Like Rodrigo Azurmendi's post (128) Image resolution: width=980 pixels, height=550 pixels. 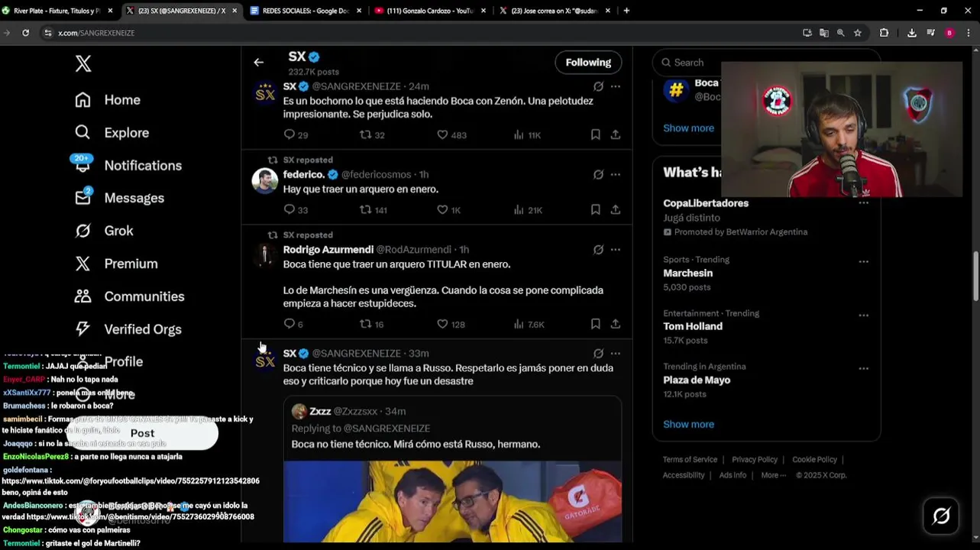point(451,324)
